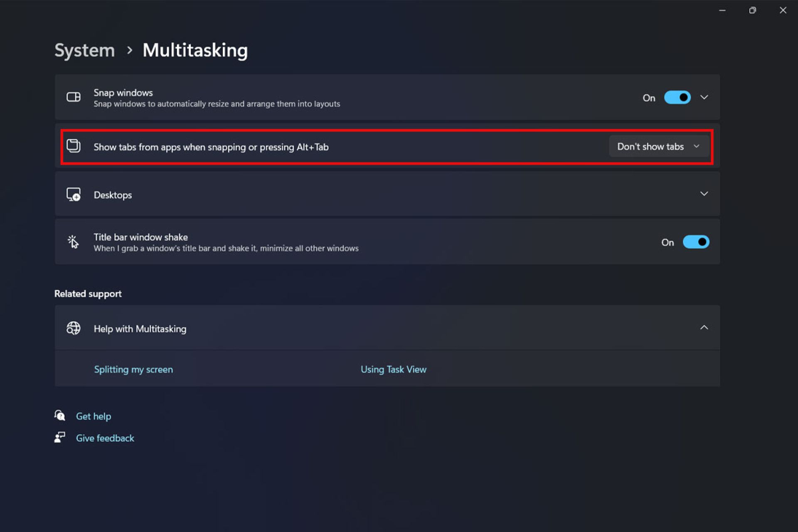The width and height of the screenshot is (798, 532).
Task: Click the Title bar window shake icon
Action: [x=73, y=242]
